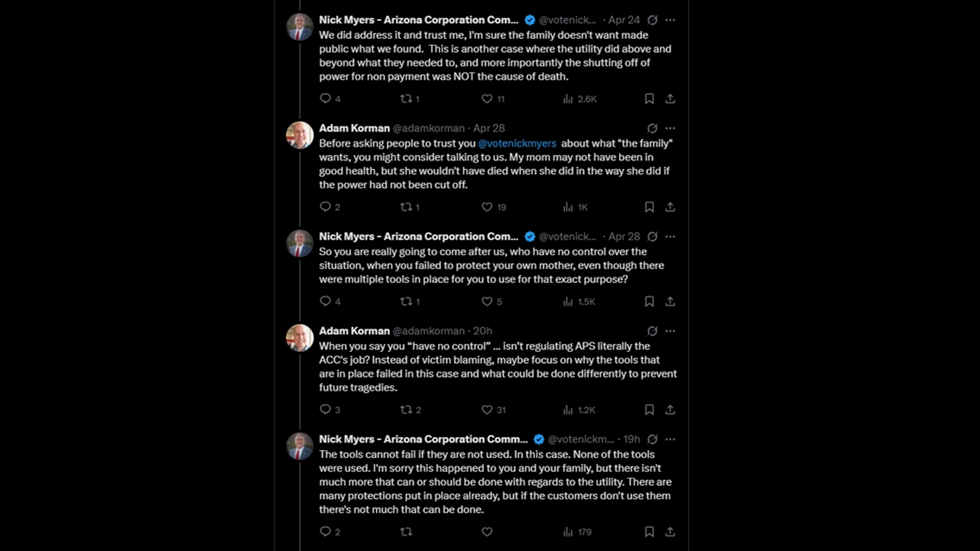Viewport: 980px width, 551px height.
Task: Open the @votenickmyers mention link
Action: 517,144
